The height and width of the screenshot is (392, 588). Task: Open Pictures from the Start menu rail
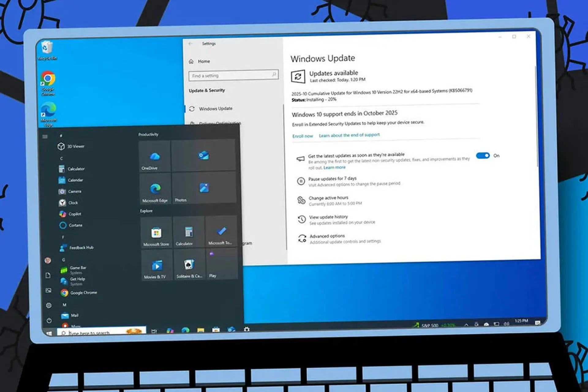[x=48, y=290]
